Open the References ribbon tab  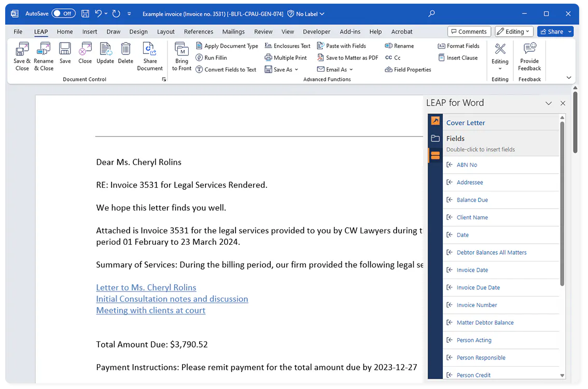click(x=199, y=32)
